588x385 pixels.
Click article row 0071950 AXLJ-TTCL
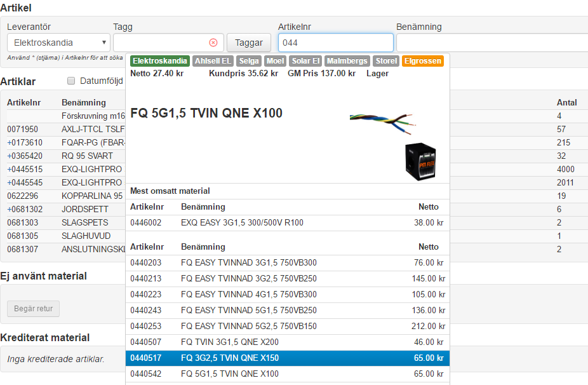[x=66, y=129]
